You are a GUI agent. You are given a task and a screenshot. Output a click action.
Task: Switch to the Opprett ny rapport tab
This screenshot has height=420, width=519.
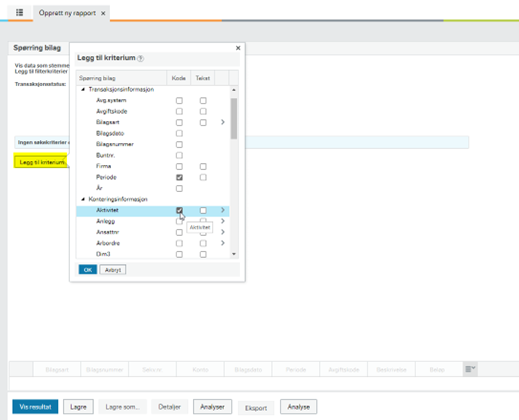67,13
